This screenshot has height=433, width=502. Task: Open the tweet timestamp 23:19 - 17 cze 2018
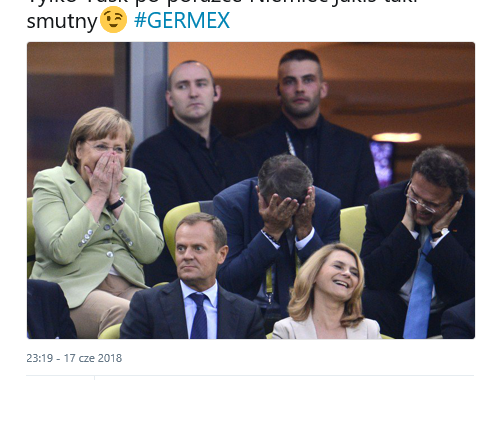coord(74,358)
